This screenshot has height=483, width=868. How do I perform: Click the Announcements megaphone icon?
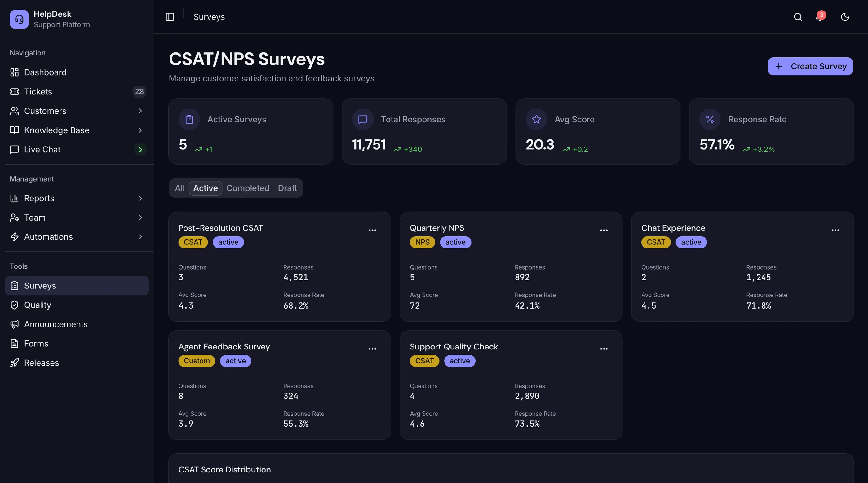coord(15,324)
